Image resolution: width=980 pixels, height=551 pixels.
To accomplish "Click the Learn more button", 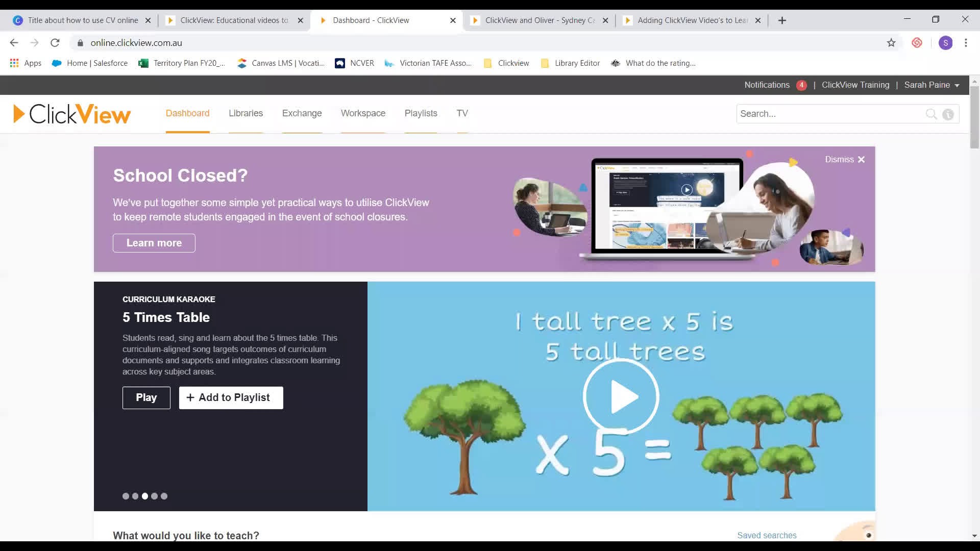I will [x=154, y=243].
